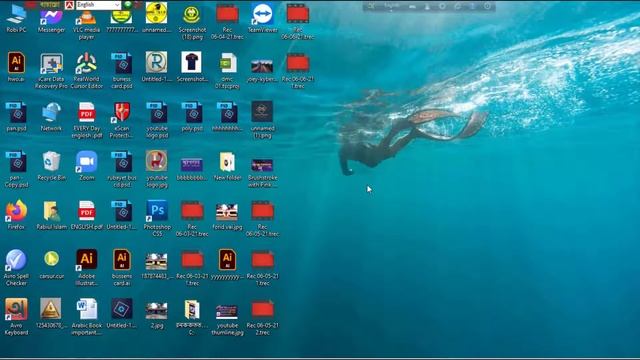Viewport: 640px width, 360px height.
Task: Select youtube logo.psd file
Action: coord(157,120)
